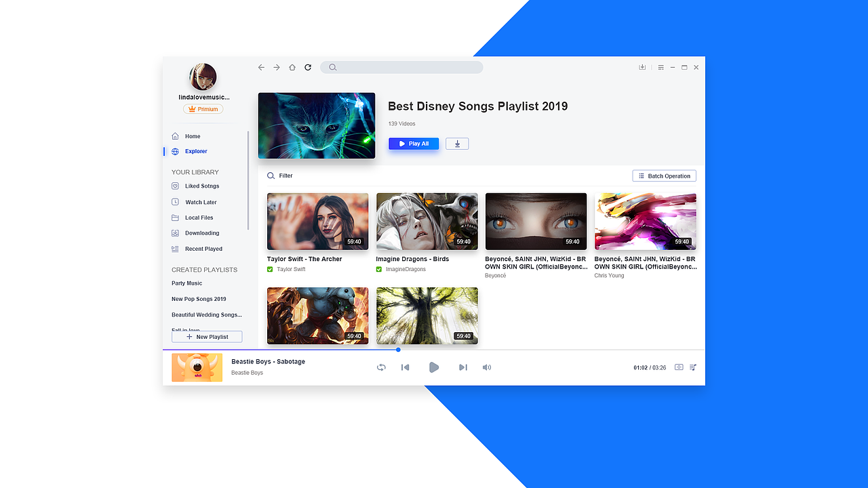This screenshot has height=488, width=868.
Task: Open Liked Songs library
Action: pos(195,186)
